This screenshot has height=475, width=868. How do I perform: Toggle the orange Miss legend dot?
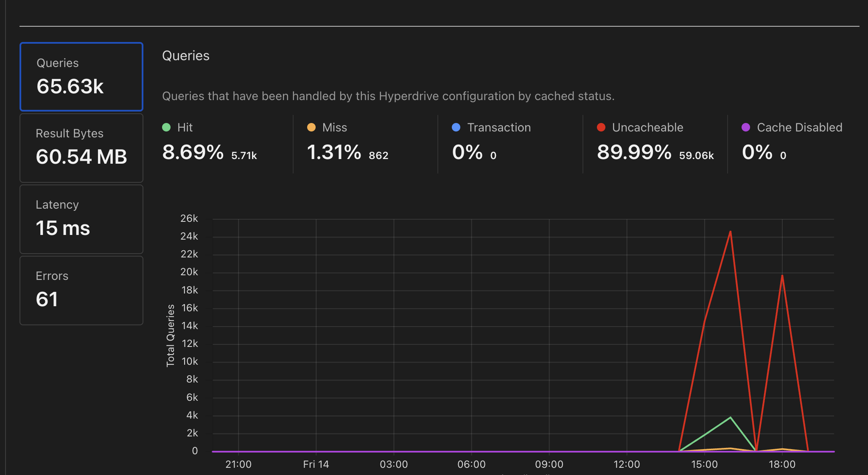[311, 127]
